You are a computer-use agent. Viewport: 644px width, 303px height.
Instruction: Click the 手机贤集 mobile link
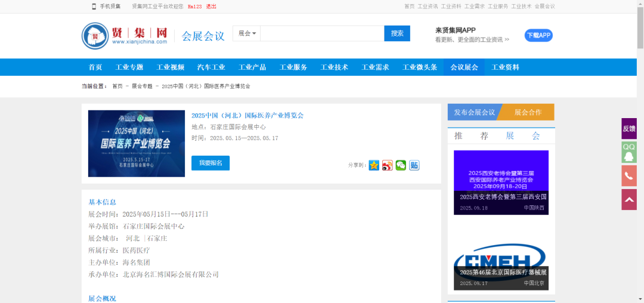(x=106, y=7)
